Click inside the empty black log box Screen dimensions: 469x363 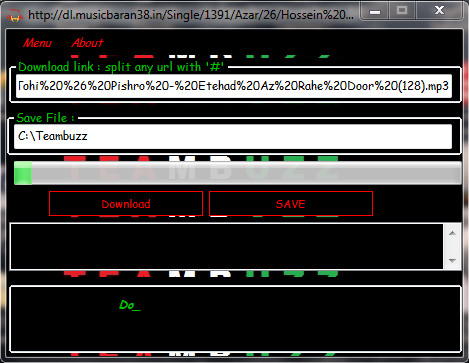click(x=227, y=246)
